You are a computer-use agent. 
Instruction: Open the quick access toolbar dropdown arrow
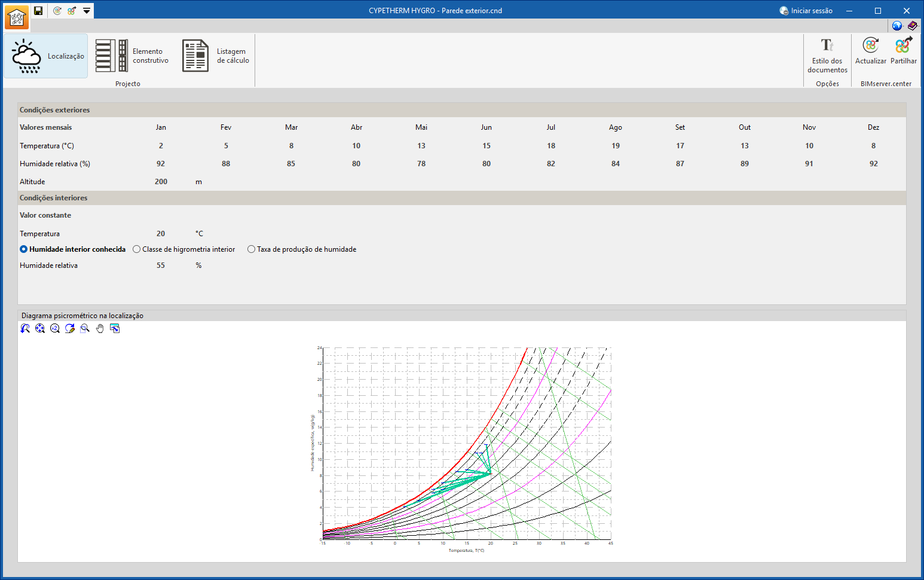tap(87, 11)
